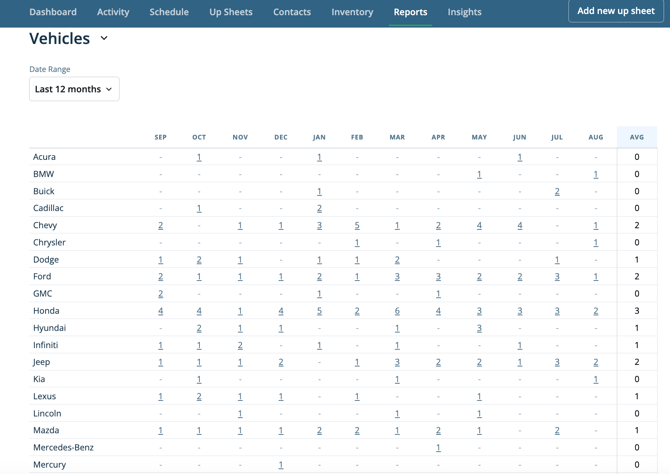
Task: Click the Honda row label
Action: pos(46,311)
